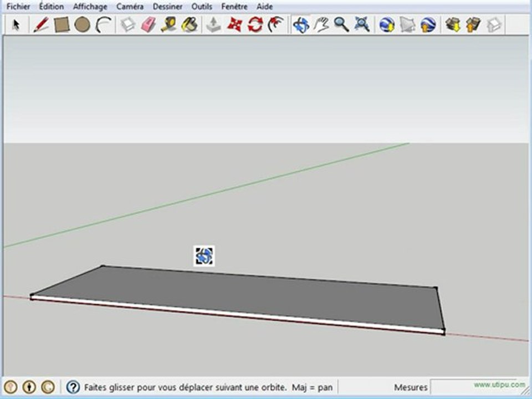Choose the Rectangle tool
This screenshot has height=399, width=532.
[62, 25]
